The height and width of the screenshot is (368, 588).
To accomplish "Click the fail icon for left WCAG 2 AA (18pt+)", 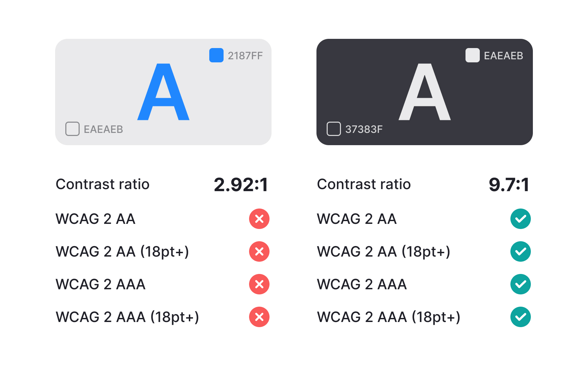I will click(259, 251).
